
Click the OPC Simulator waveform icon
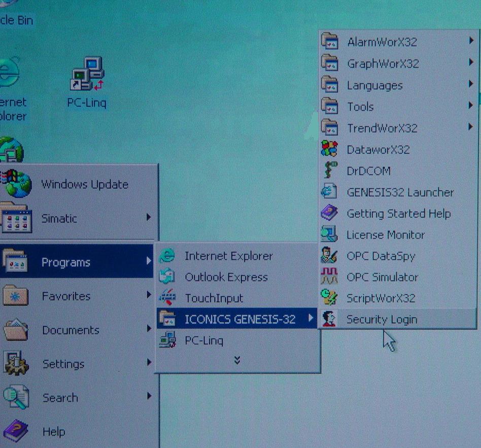(x=329, y=276)
